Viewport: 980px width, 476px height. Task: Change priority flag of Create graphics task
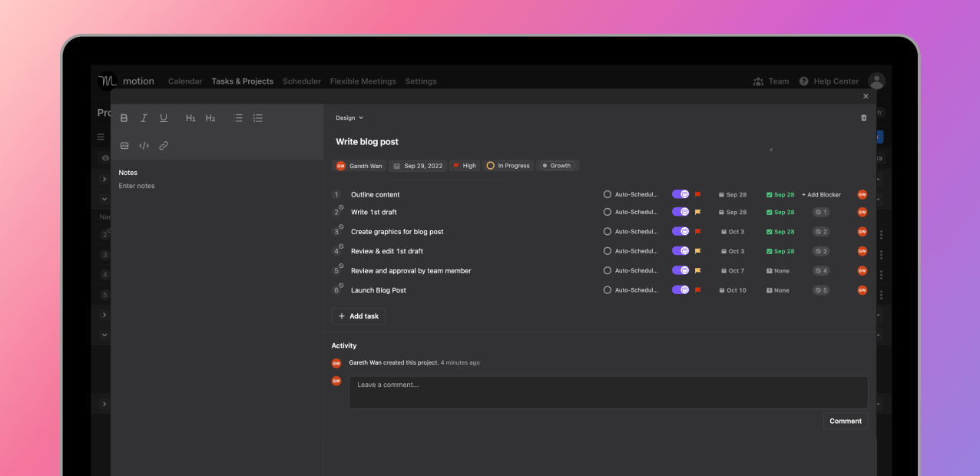(698, 231)
